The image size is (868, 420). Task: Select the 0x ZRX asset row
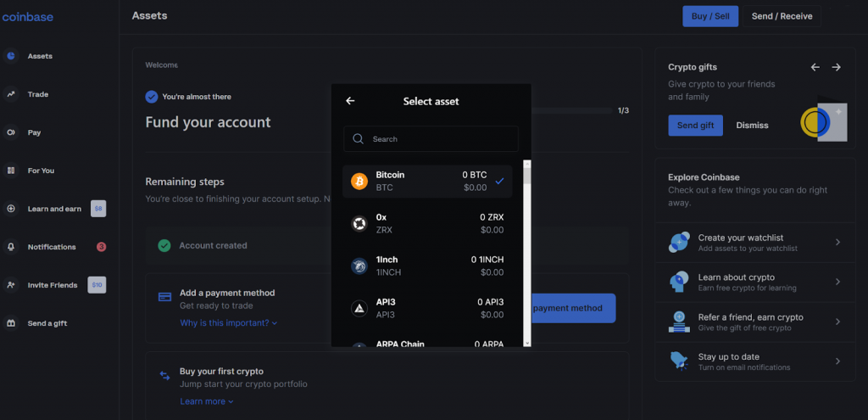427,223
